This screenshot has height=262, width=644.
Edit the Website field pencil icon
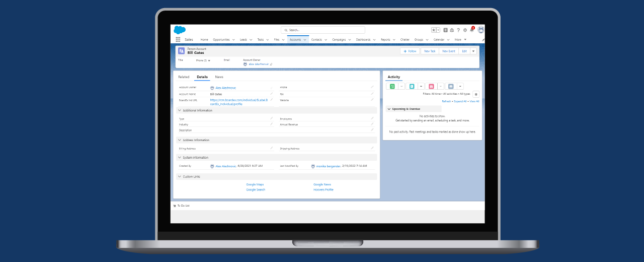tap(372, 100)
